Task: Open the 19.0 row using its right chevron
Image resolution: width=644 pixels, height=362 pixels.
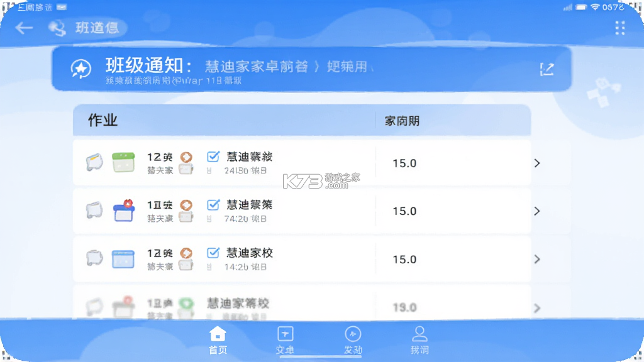Action: click(x=537, y=308)
